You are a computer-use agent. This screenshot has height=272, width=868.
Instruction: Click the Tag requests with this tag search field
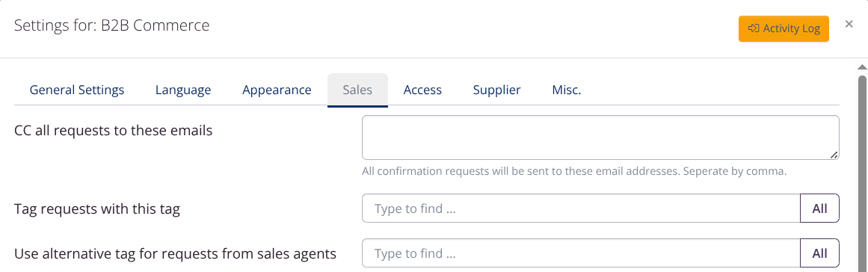581,208
